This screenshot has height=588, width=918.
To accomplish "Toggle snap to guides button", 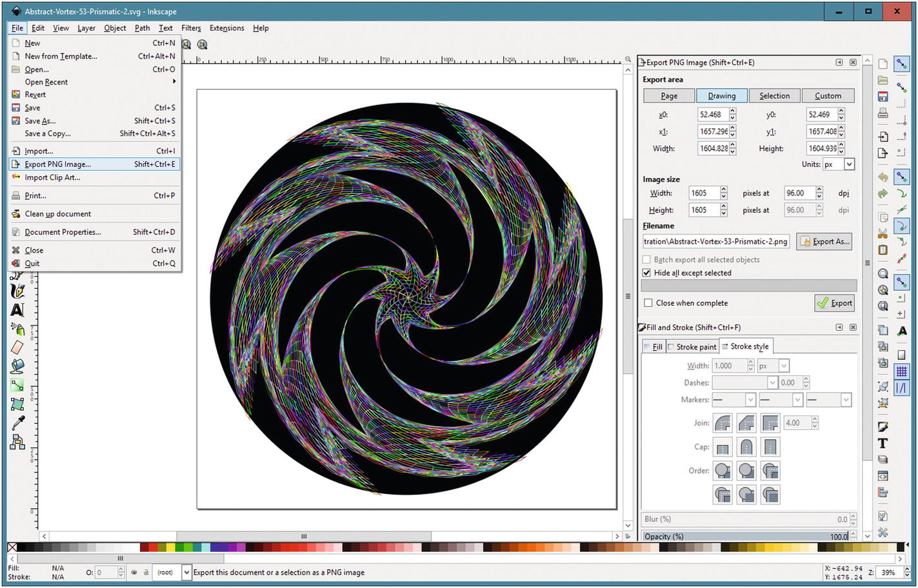I will tap(902, 387).
